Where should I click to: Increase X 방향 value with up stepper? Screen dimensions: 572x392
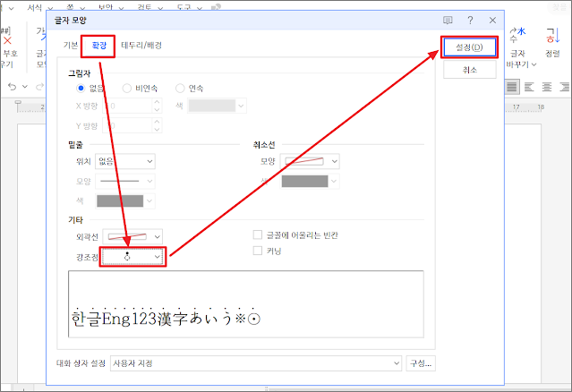(x=157, y=102)
